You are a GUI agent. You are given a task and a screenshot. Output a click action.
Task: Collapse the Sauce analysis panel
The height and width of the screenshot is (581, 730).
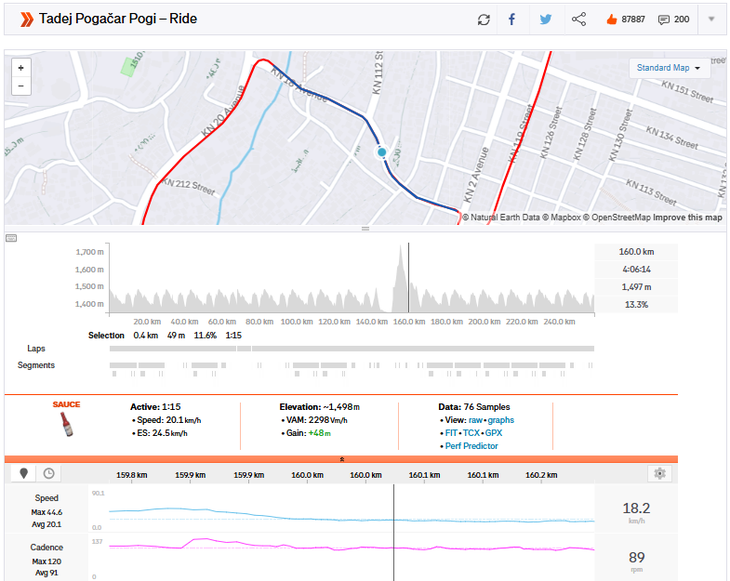pyautogui.click(x=342, y=458)
